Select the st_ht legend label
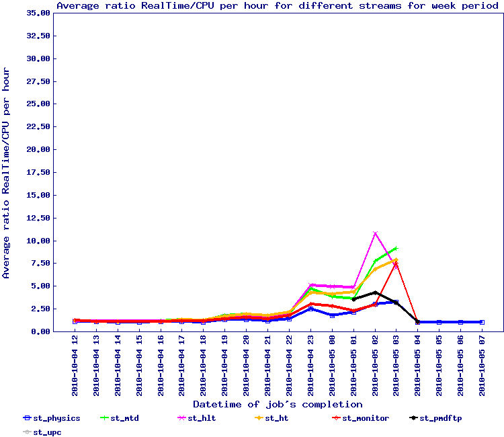This screenshot has height=437, width=504. coord(277,418)
